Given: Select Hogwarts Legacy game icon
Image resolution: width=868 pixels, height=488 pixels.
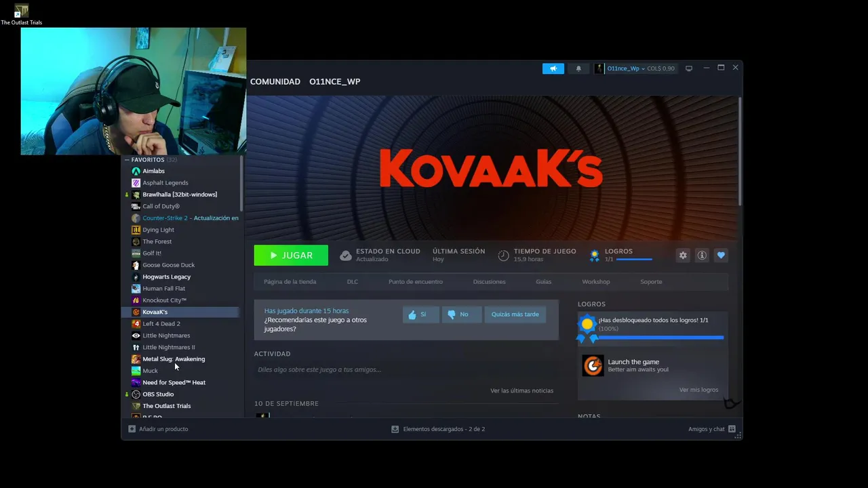Looking at the screenshot, I should tap(136, 277).
